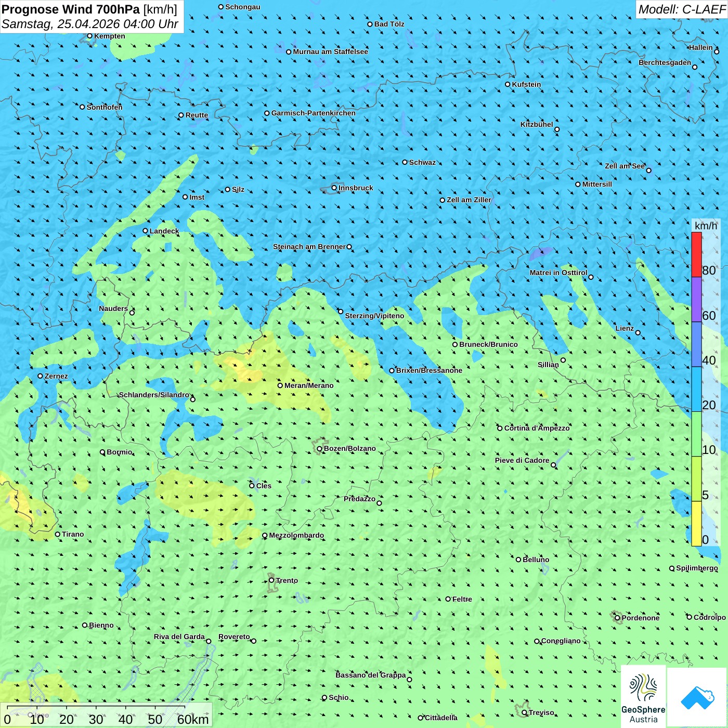The height and width of the screenshot is (728, 728).
Task: Click the date "Samstag, 25.04.2026 04:00 Uhr"
Action: (90, 24)
